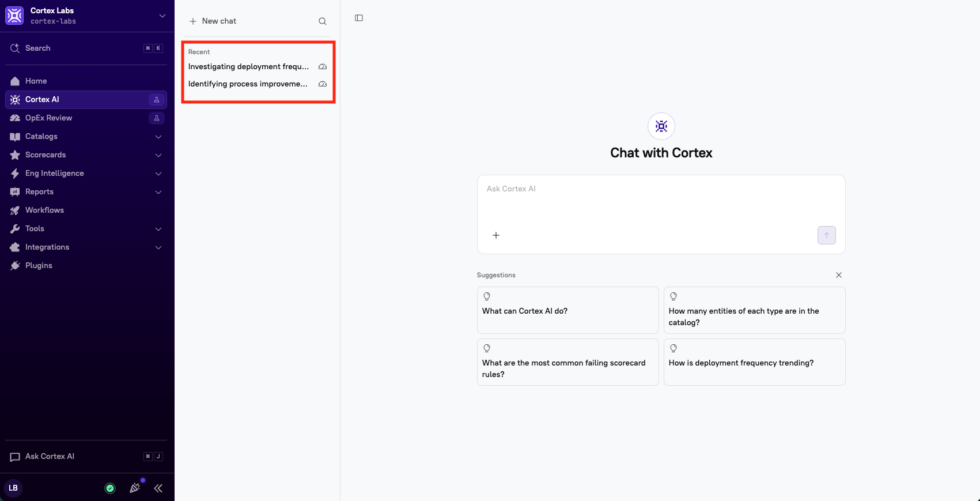Toggle the chat history panel icon
This screenshot has height=501, width=980.
(359, 18)
